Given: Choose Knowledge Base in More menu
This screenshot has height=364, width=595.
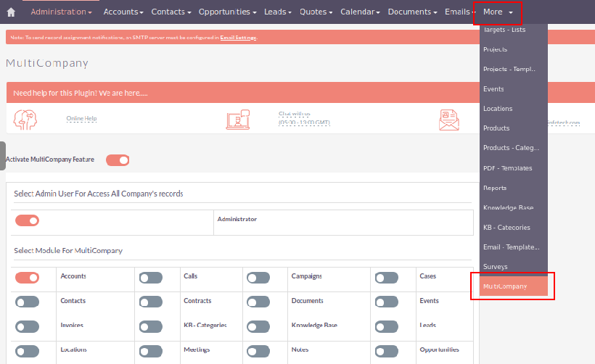Looking at the screenshot, I should (x=508, y=207).
